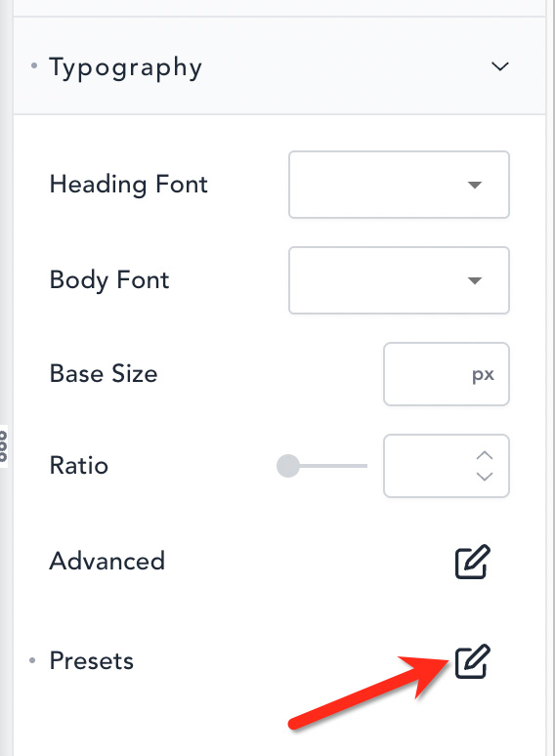Image resolution: width=555 pixels, height=756 pixels.
Task: Increase Ratio with the up arrow
Action: coord(485,455)
